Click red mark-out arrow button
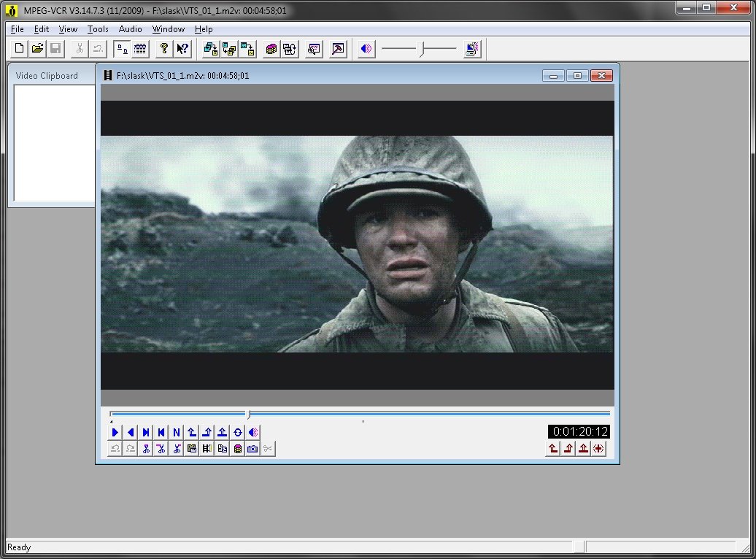The width and height of the screenshot is (756, 559). (x=568, y=449)
